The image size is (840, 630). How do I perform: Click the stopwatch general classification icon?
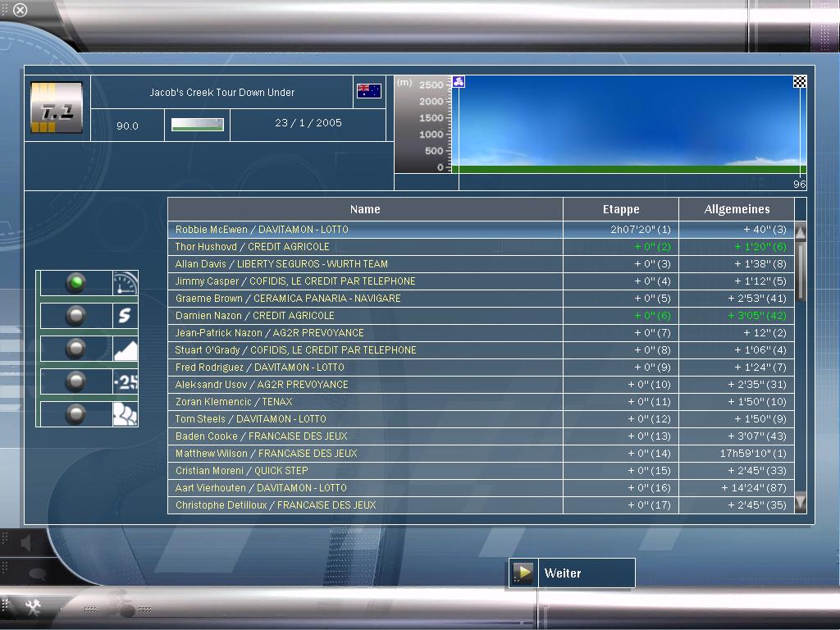(126, 283)
